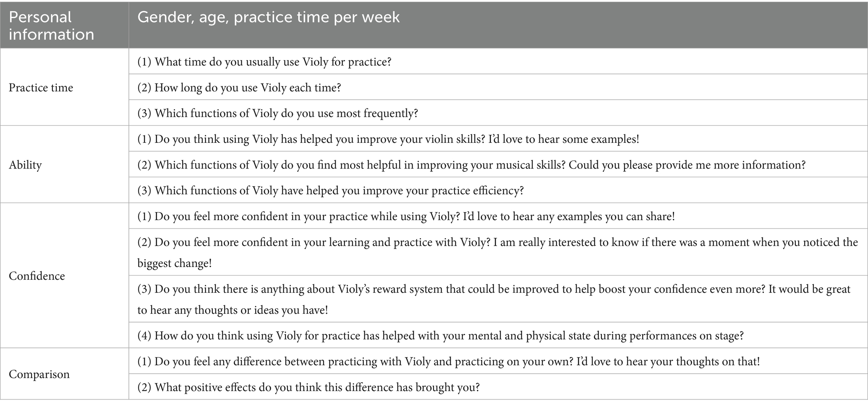Click the question about Violy's reward system
868x407 pixels.
click(494, 289)
